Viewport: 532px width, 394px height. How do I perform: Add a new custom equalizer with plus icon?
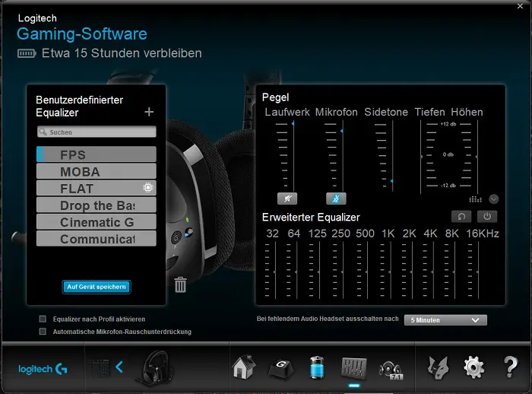coord(149,112)
